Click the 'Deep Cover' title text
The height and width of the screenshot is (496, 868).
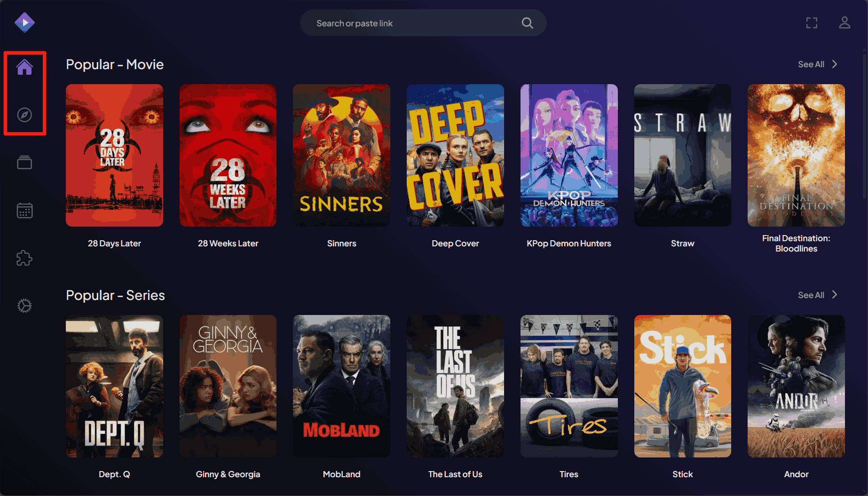coord(455,244)
